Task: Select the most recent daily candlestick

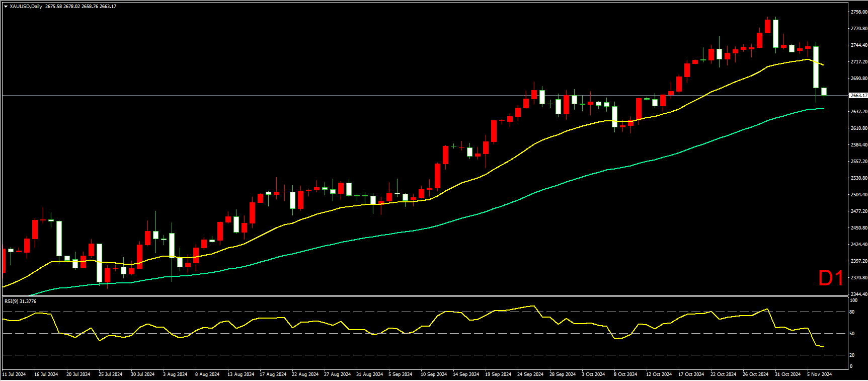Action: (x=824, y=92)
